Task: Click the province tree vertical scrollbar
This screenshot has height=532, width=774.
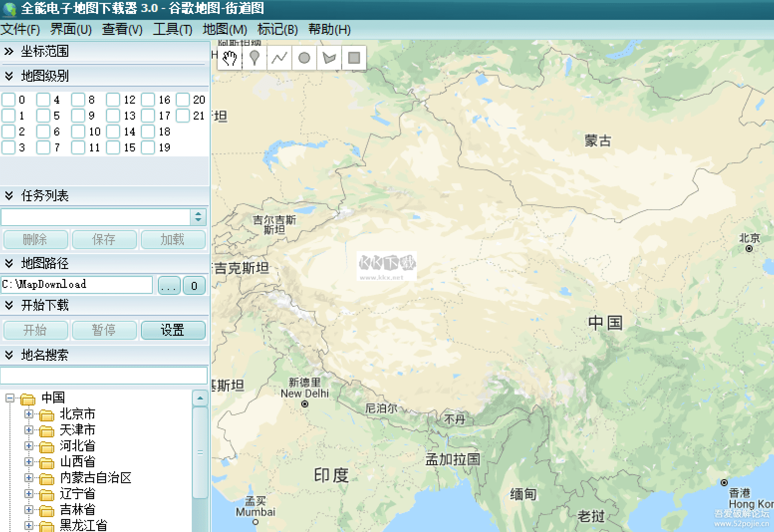Action: click(x=200, y=453)
